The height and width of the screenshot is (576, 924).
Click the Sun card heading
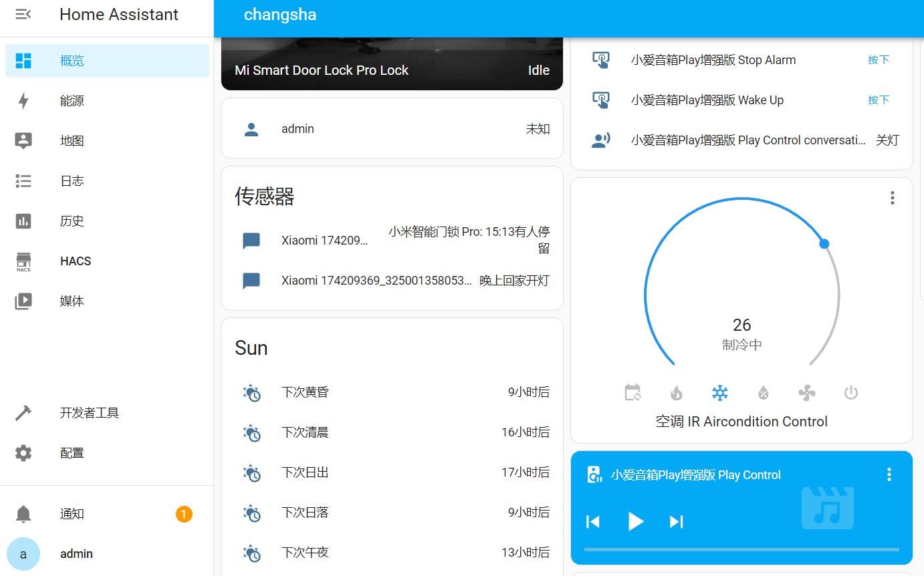click(x=251, y=348)
